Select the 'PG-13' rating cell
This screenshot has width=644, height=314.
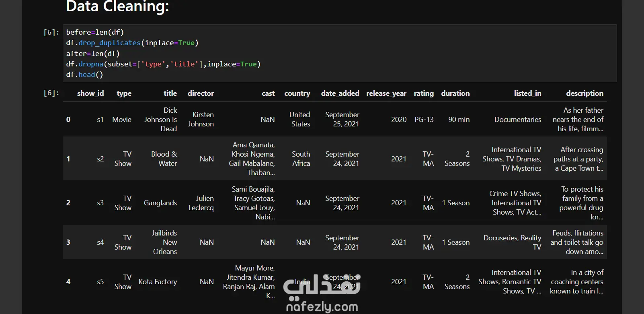click(424, 120)
